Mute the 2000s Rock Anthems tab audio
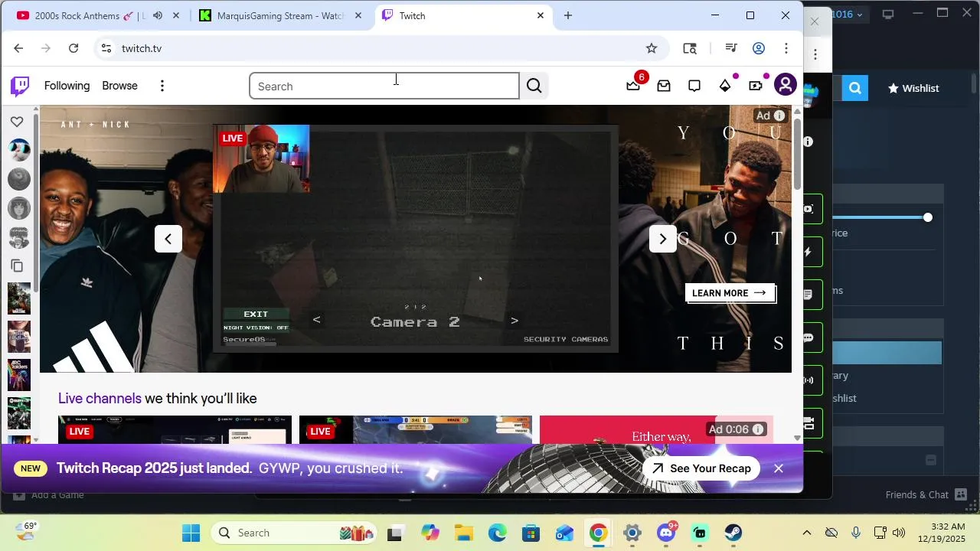This screenshot has height=551, width=980. point(158,15)
